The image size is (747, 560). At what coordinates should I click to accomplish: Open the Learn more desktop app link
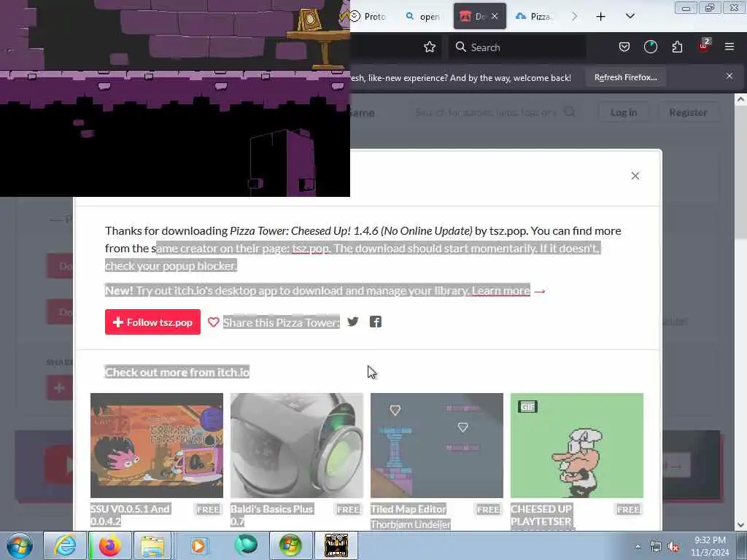click(x=500, y=290)
